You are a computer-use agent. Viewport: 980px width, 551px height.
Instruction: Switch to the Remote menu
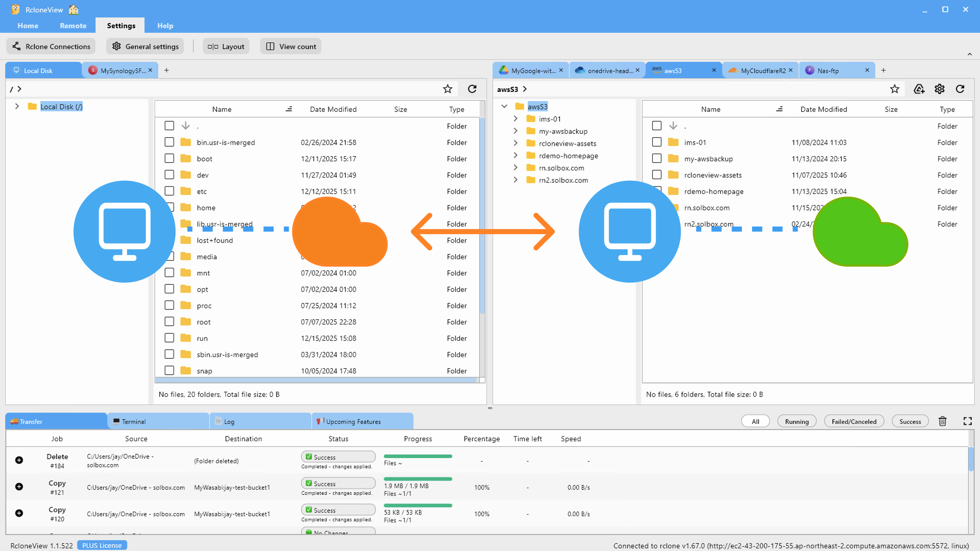pyautogui.click(x=73, y=26)
